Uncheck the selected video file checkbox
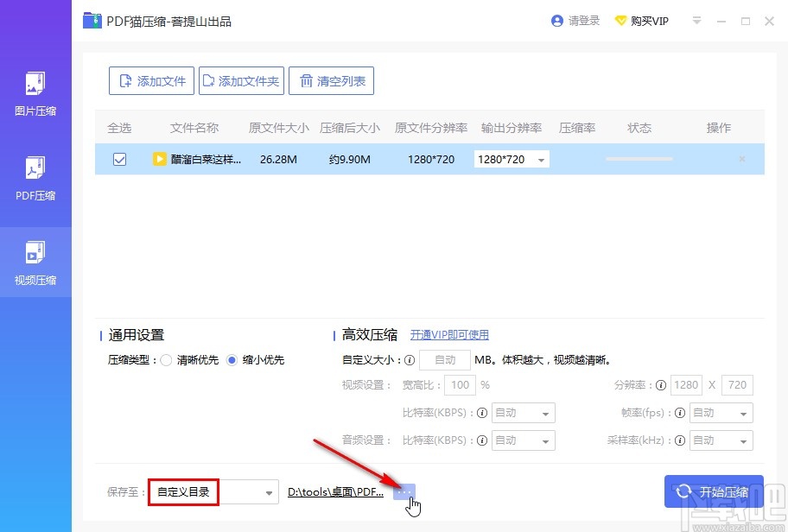The image size is (788, 532). [119, 159]
